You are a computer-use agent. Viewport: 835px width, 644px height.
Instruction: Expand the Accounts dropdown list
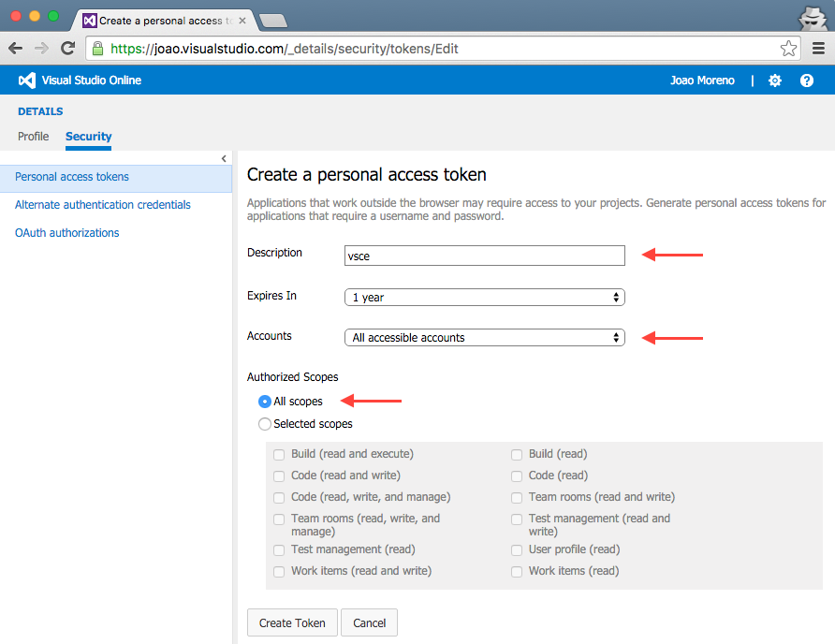(484, 338)
